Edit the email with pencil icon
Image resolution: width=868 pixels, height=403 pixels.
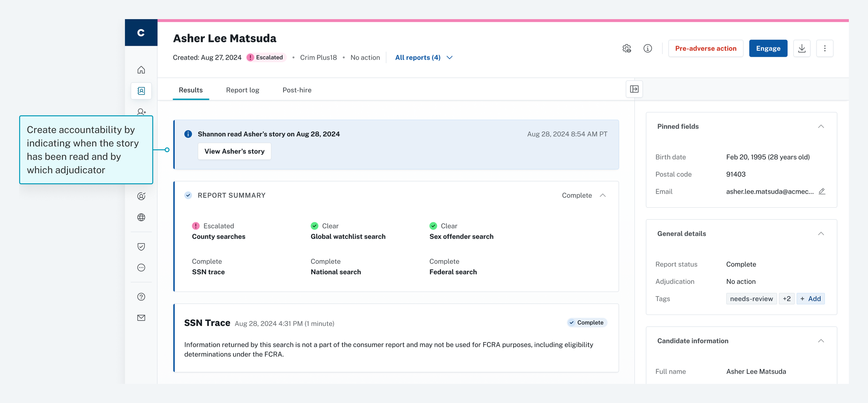(822, 191)
